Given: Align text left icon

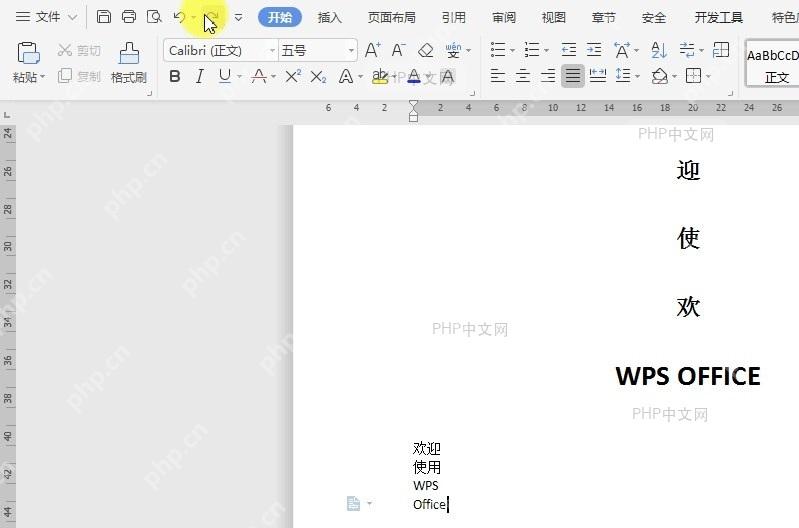Looking at the screenshot, I should point(497,76).
